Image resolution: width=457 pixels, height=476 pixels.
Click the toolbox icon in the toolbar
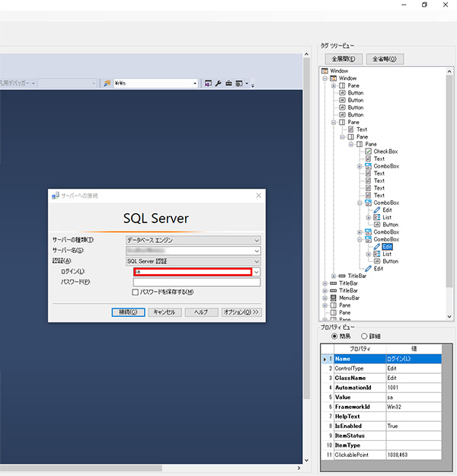click(228, 83)
